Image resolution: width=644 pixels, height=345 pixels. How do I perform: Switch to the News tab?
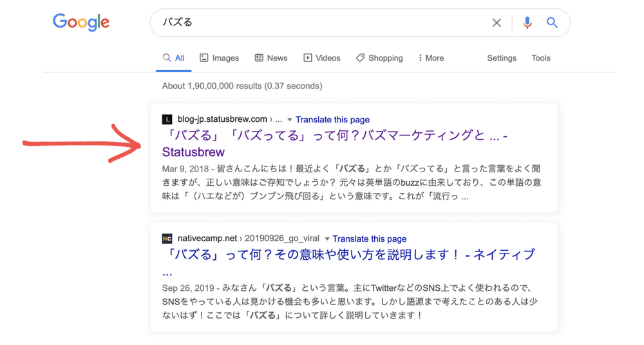[271, 58]
